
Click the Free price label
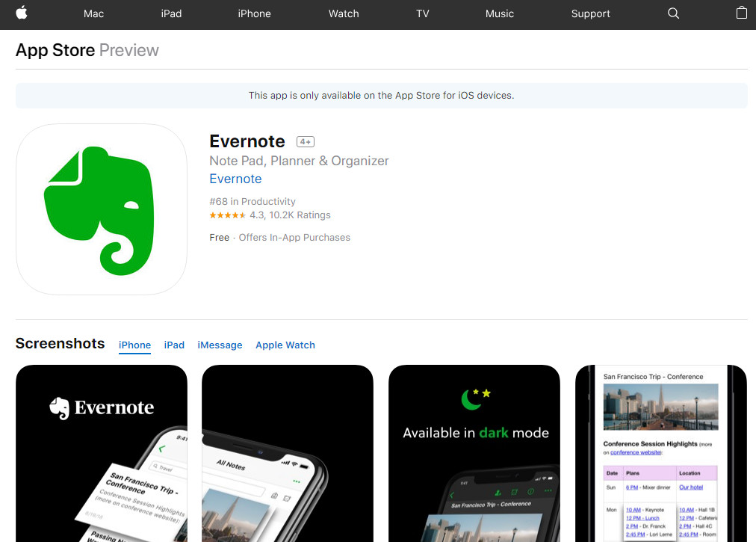tap(220, 238)
